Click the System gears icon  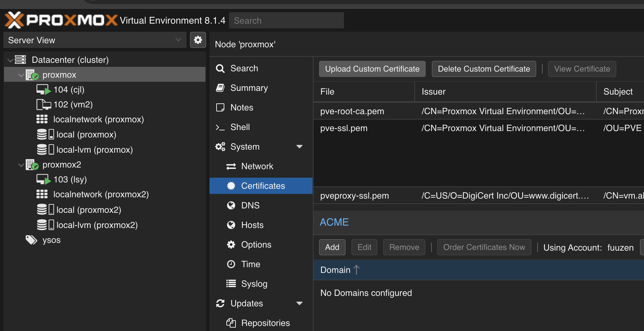point(220,147)
